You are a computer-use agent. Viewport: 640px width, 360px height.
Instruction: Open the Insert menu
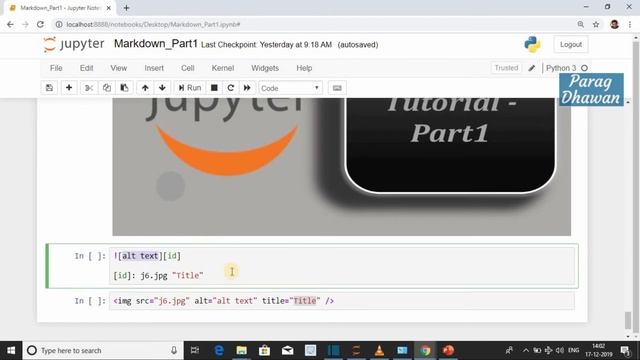pyautogui.click(x=154, y=68)
